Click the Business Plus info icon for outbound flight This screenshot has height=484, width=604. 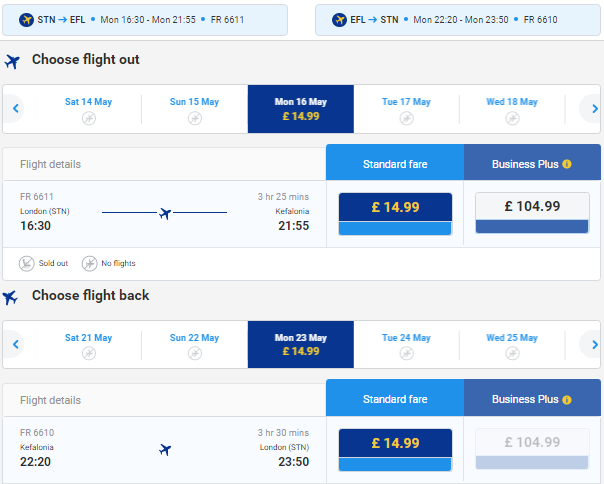(567, 164)
